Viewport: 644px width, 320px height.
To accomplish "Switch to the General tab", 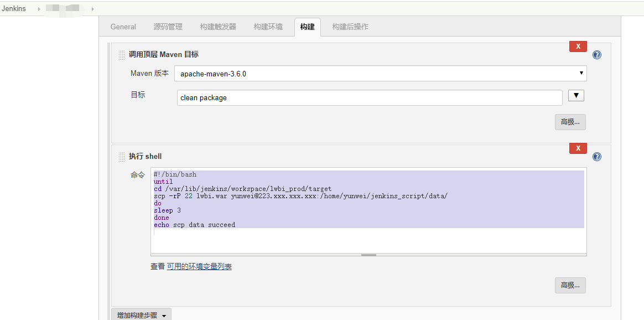I will click(x=123, y=27).
